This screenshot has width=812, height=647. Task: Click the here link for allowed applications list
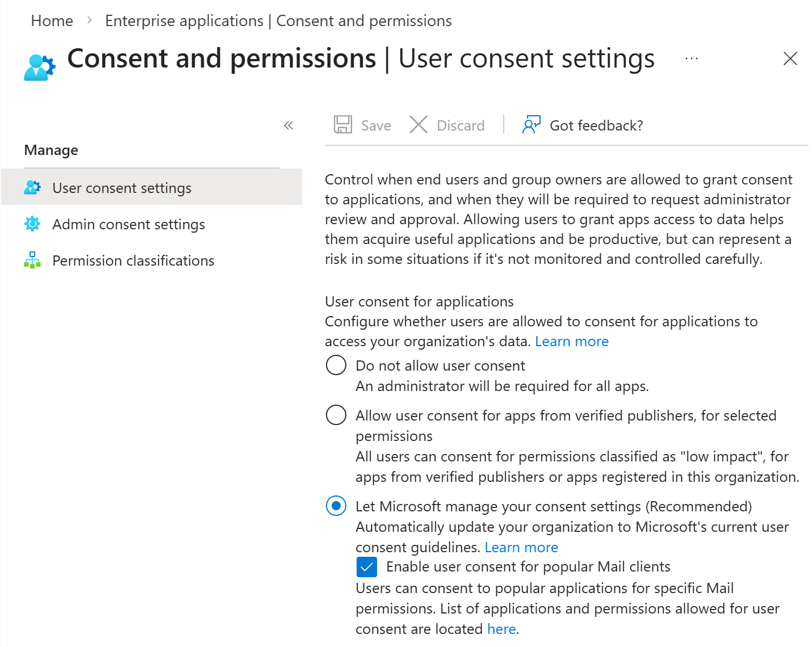[x=501, y=629]
